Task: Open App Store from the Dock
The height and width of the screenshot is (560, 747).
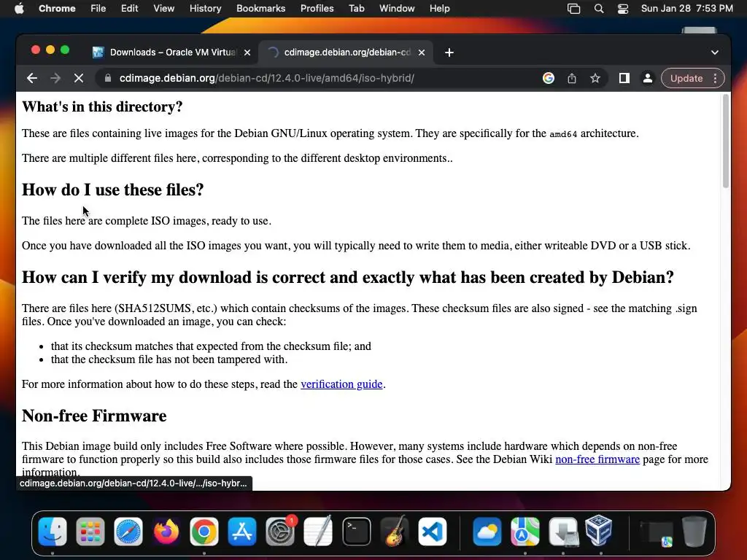Action: [242, 532]
